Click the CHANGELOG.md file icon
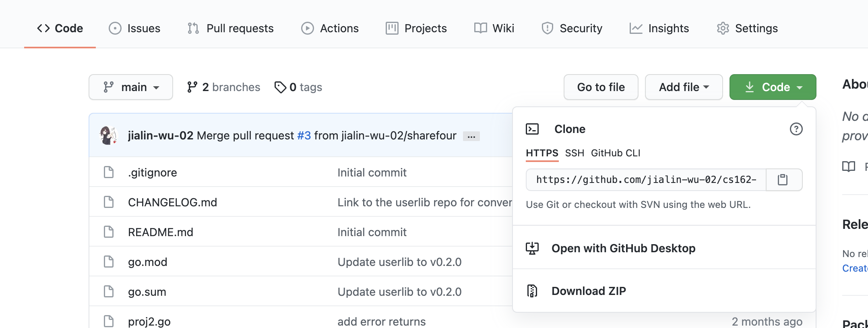868x328 pixels. click(109, 202)
